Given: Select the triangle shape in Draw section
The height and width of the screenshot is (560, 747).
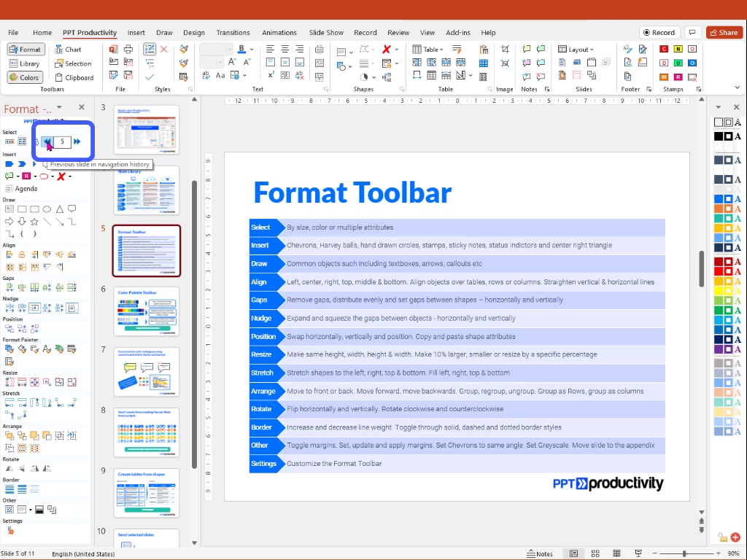Looking at the screenshot, I should (60, 209).
